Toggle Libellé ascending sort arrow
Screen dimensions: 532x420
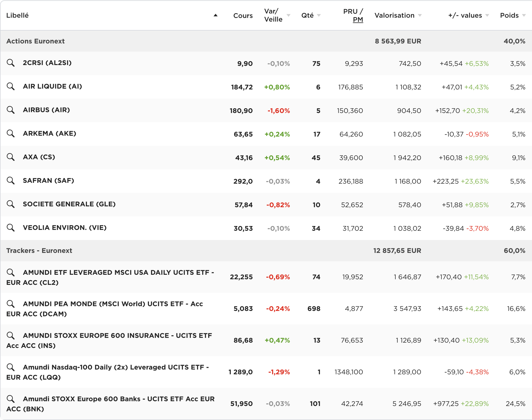click(x=215, y=15)
